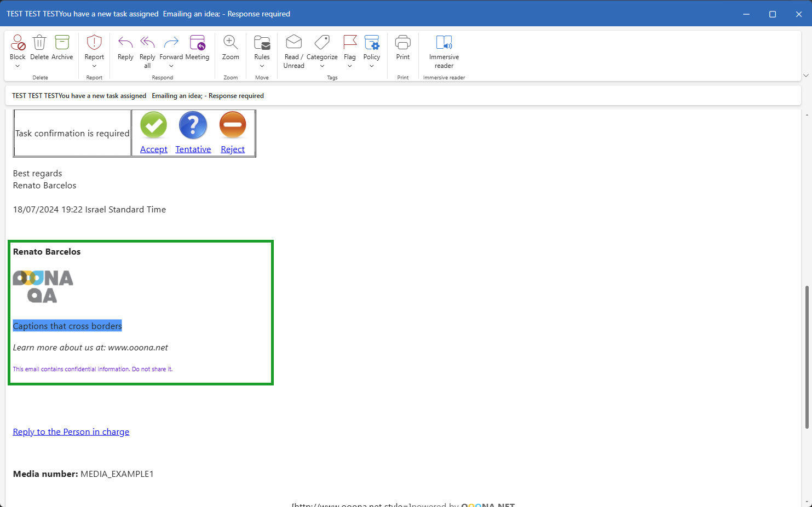Click the Accept task link
This screenshot has width=812, height=507.
(x=154, y=149)
